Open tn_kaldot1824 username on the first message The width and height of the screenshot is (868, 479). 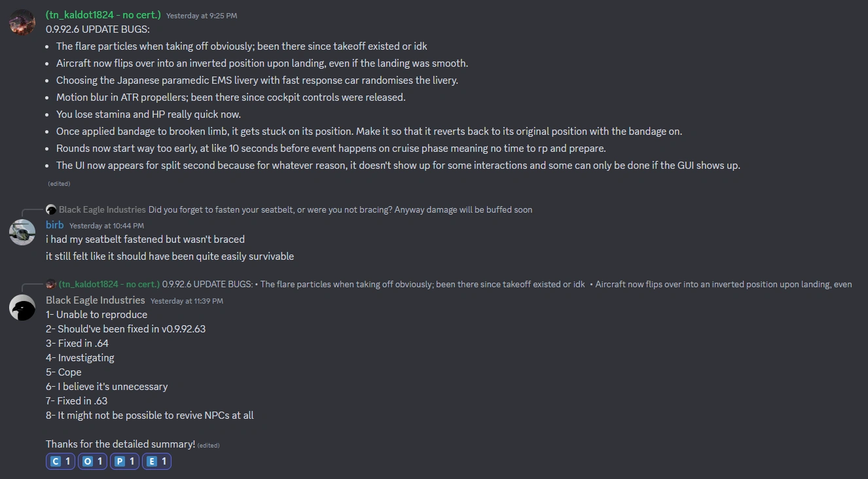pyautogui.click(x=103, y=14)
